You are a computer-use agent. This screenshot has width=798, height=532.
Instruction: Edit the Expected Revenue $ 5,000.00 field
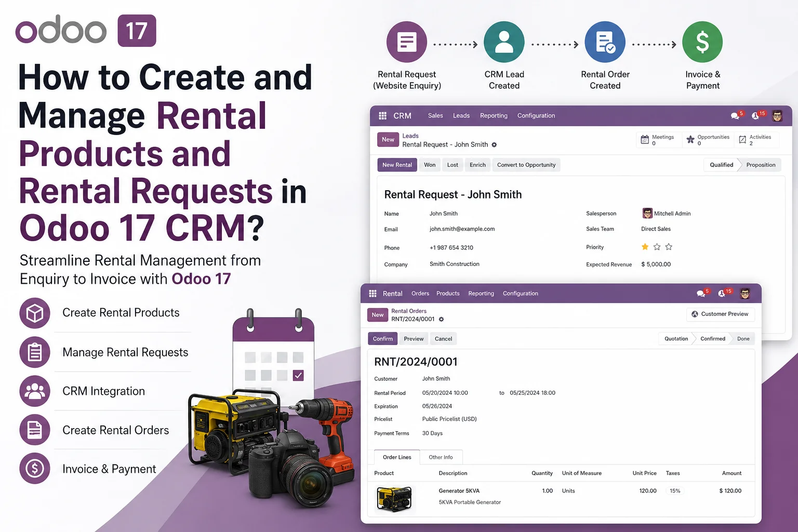click(x=656, y=264)
